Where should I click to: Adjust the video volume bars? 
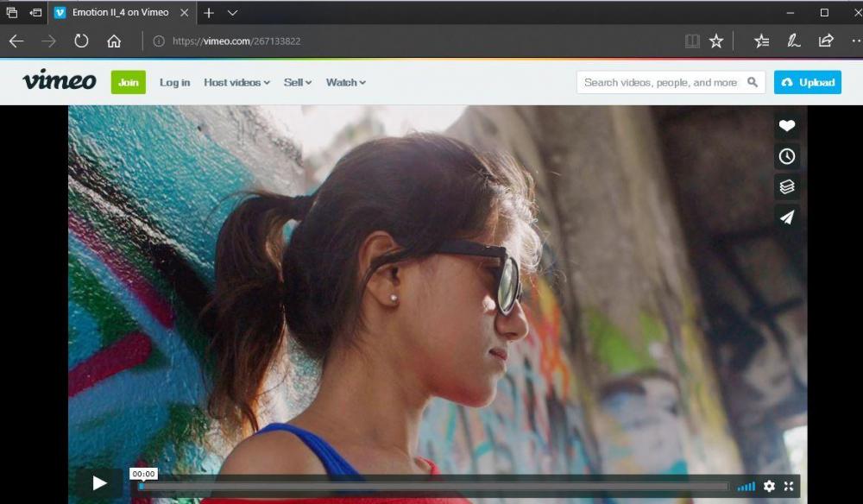pyautogui.click(x=746, y=487)
